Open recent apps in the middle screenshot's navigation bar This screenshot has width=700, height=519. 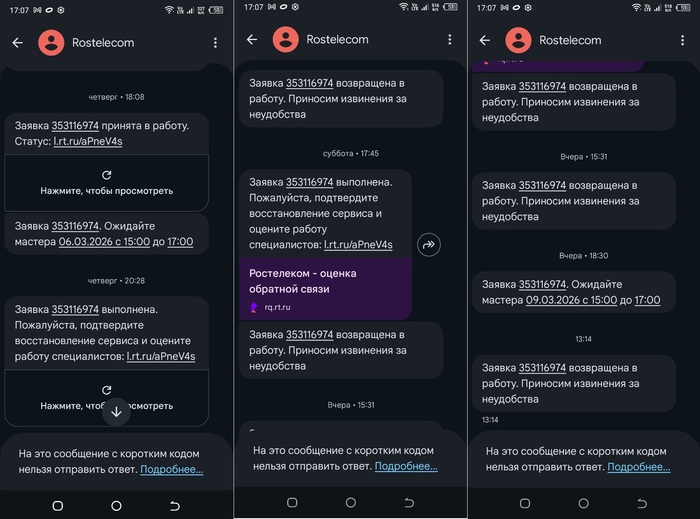tap(292, 502)
